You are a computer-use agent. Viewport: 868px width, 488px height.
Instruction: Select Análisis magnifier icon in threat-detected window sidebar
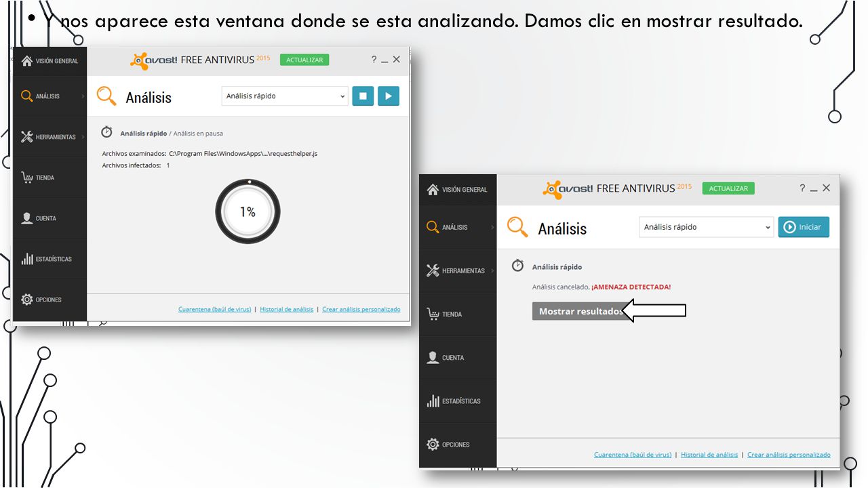click(x=433, y=227)
